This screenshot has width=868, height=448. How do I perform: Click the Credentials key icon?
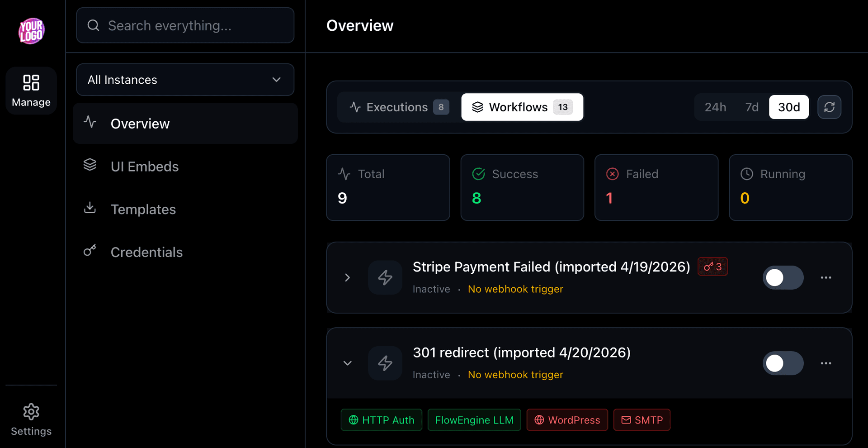90,250
